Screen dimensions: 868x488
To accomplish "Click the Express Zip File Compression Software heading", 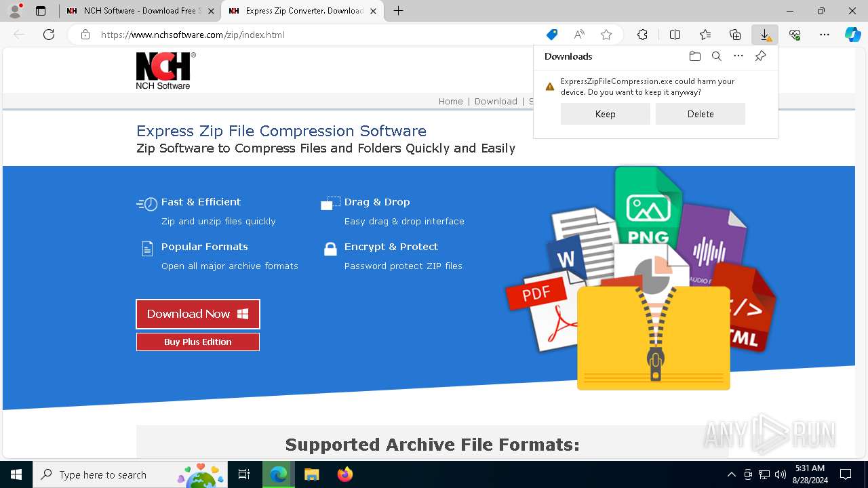I will tap(281, 131).
